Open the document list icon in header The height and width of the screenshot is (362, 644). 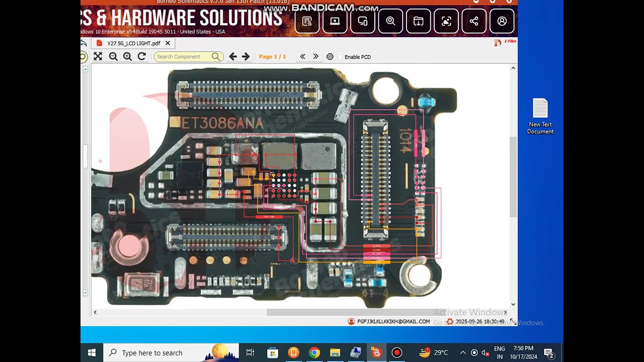[x=307, y=21]
